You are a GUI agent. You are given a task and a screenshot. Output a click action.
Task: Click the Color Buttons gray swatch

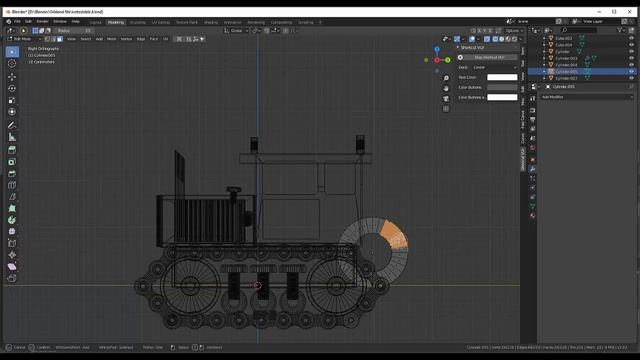point(502,87)
